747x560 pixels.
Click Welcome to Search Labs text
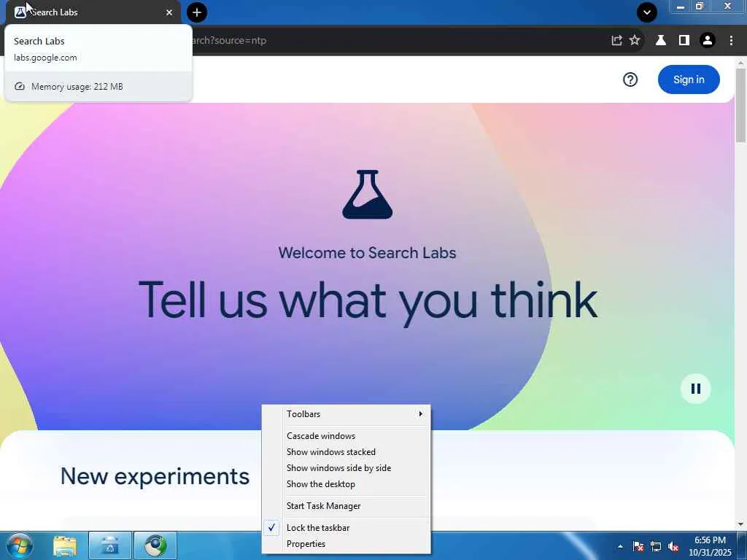[x=368, y=253]
